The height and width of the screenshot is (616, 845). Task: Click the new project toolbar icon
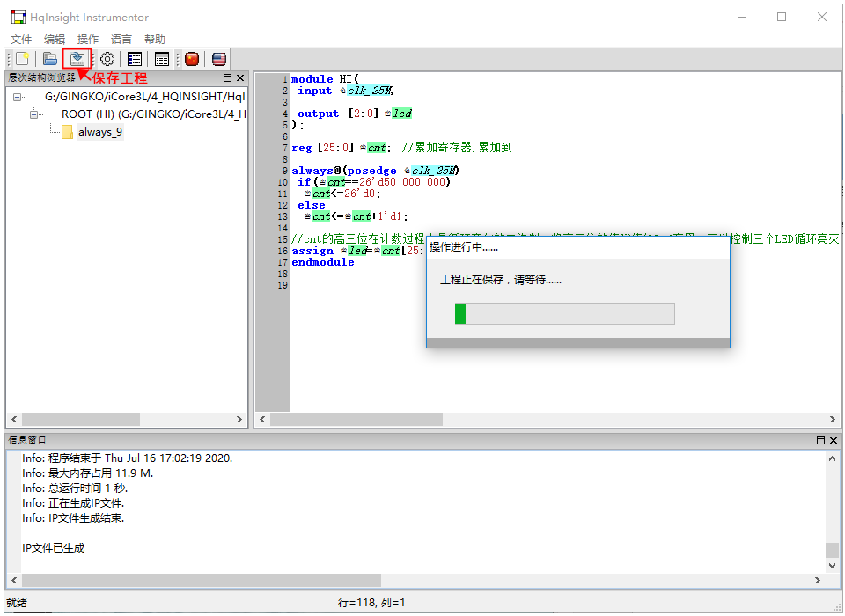click(x=23, y=59)
